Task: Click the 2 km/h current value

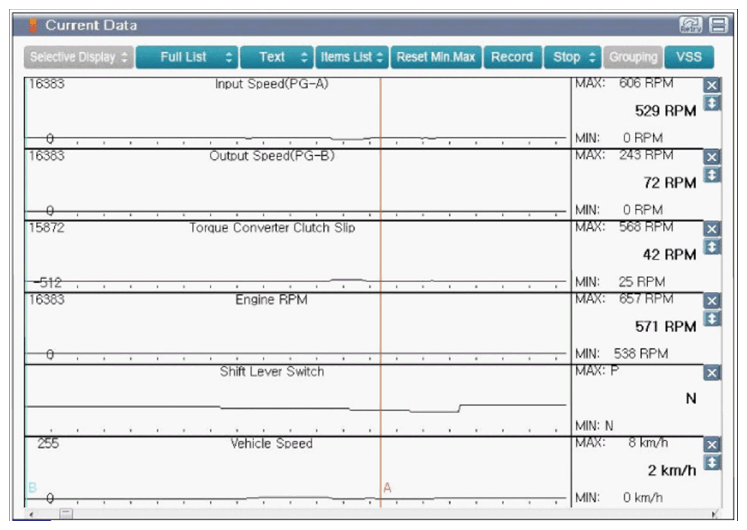Action: point(672,471)
